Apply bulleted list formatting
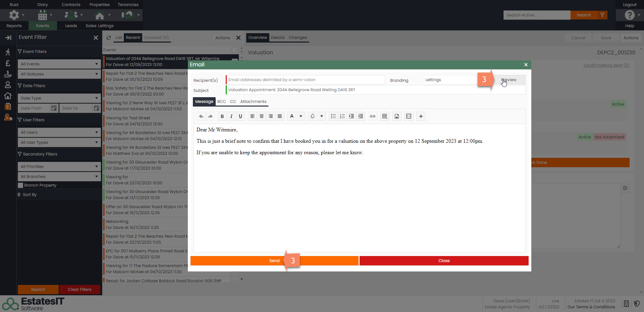 (x=333, y=116)
